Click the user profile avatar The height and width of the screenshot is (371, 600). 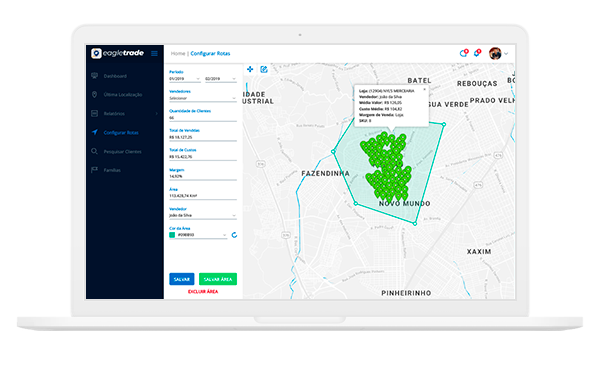point(495,54)
